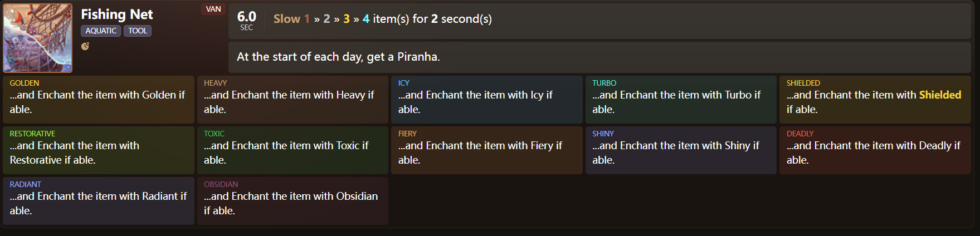The image size is (980, 236).
Task: Click the VAN hero label
Action: pyautogui.click(x=213, y=9)
